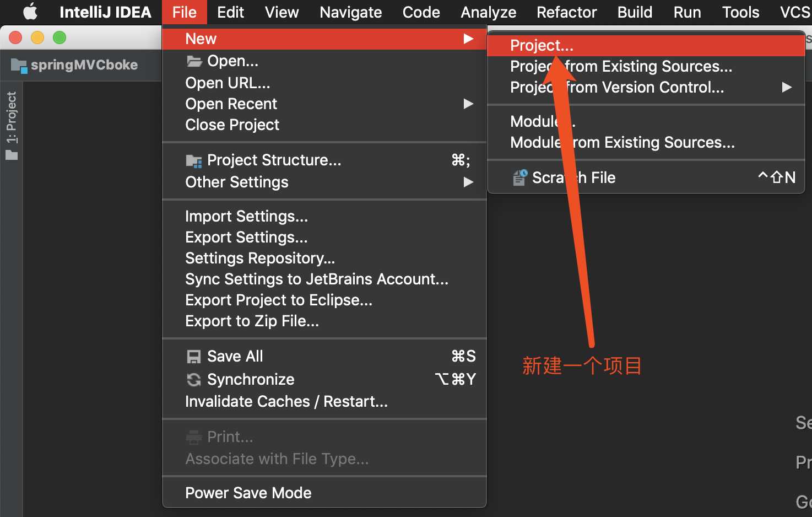Click the springMVCboke project folder icon
This screenshot has width=812, height=517.
(19, 66)
